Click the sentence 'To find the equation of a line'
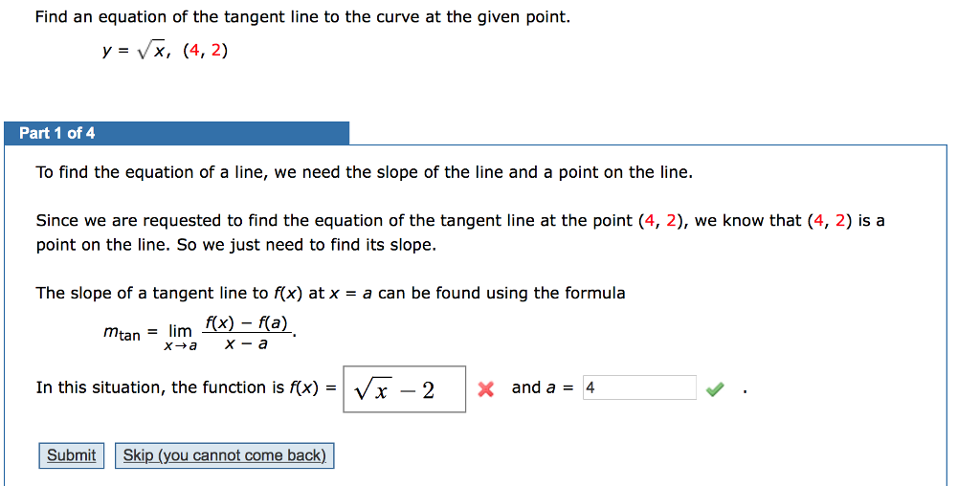This screenshot has width=980, height=486. pyautogui.click(x=364, y=172)
